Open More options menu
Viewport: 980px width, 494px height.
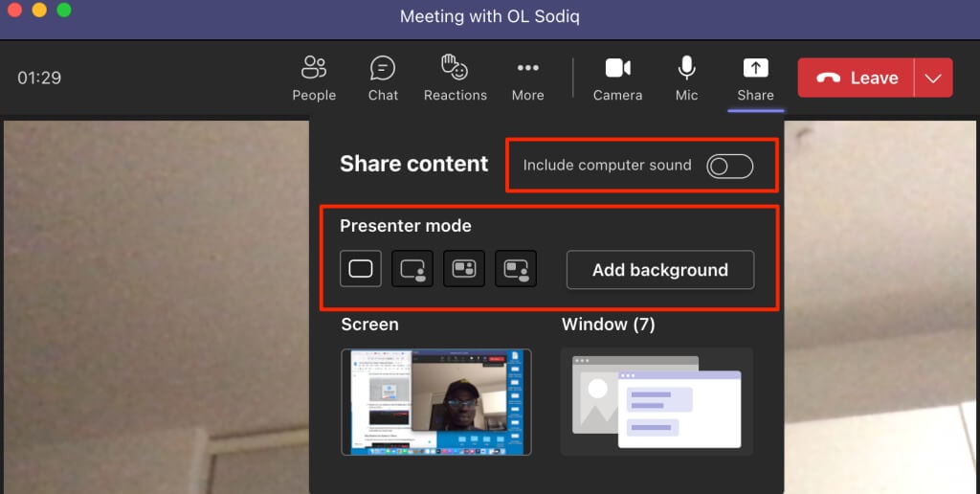coord(527,78)
